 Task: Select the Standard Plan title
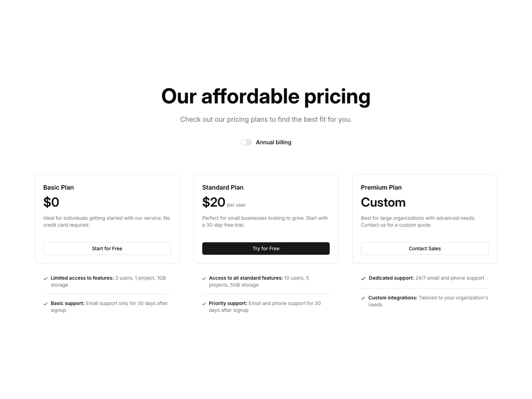coord(223,187)
